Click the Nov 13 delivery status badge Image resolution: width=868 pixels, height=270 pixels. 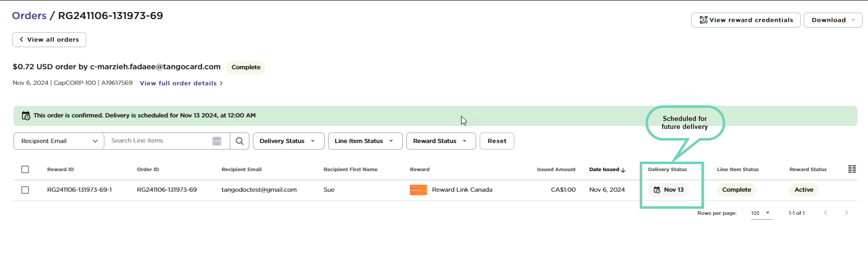tap(668, 190)
